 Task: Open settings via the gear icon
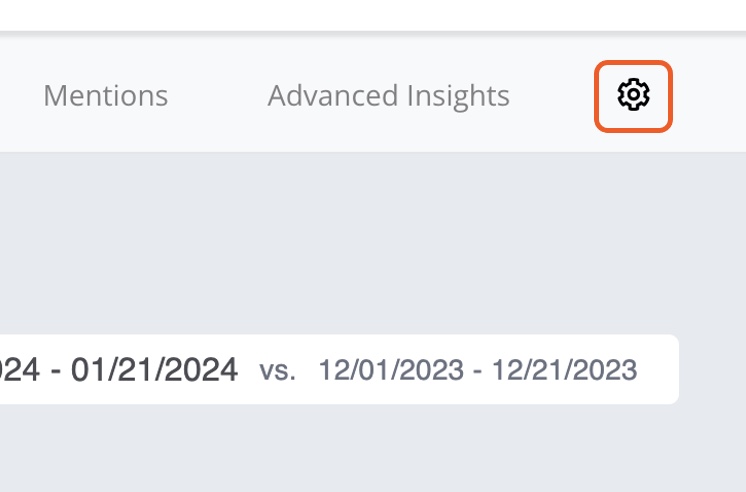pos(633,96)
